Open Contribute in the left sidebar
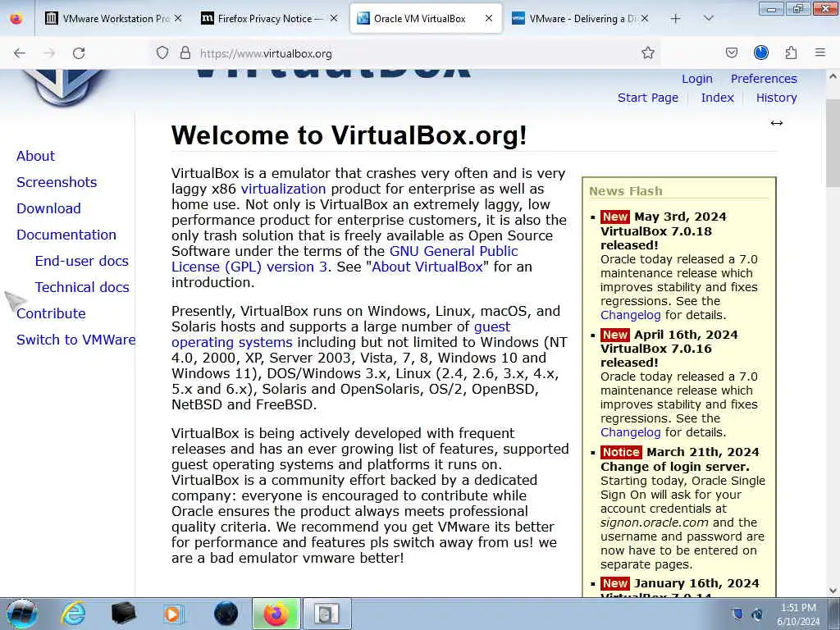840x630 pixels. pos(51,313)
